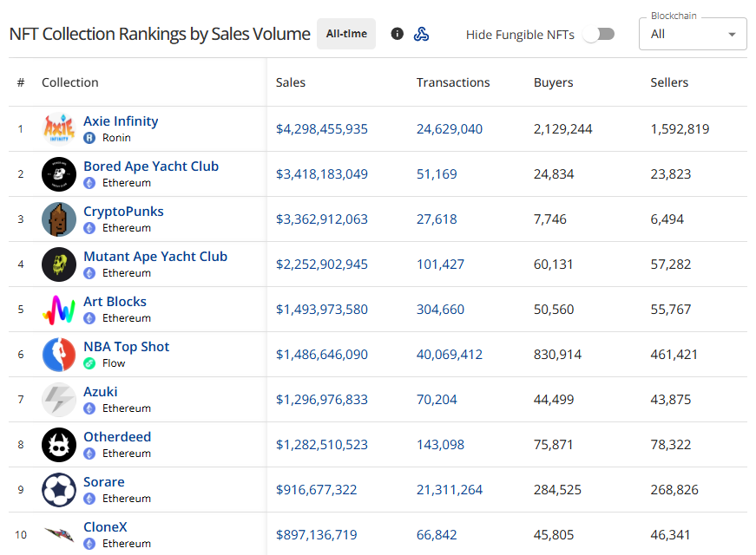Open the Sorare collection link
756x555 pixels.
tap(103, 482)
